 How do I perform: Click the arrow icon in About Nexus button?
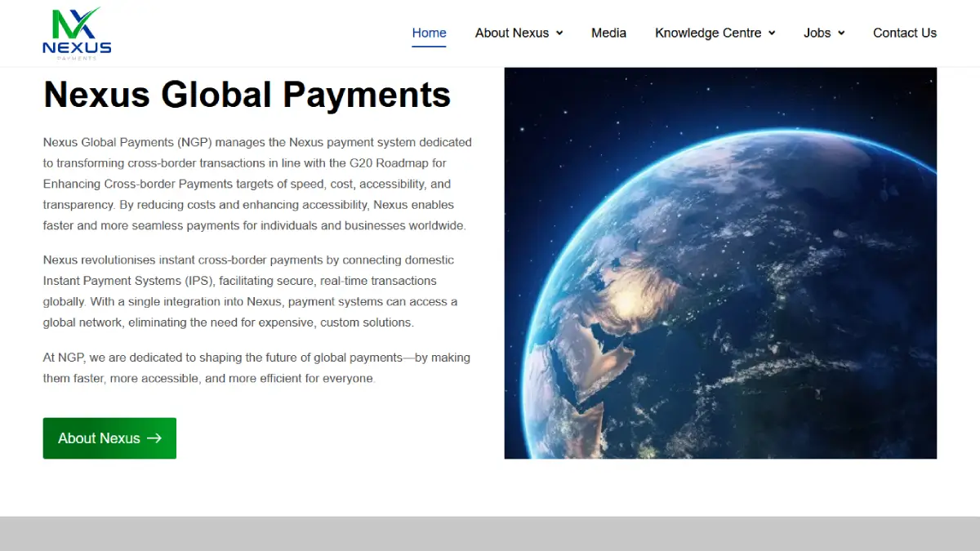154,438
